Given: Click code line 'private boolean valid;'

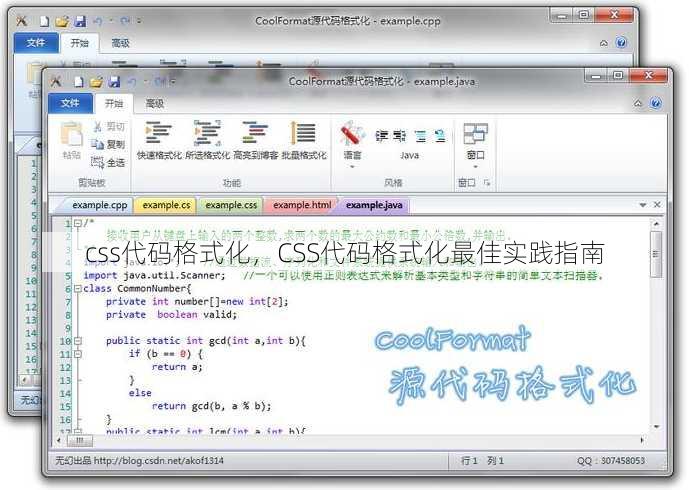Looking at the screenshot, I should pyautogui.click(x=171, y=315).
